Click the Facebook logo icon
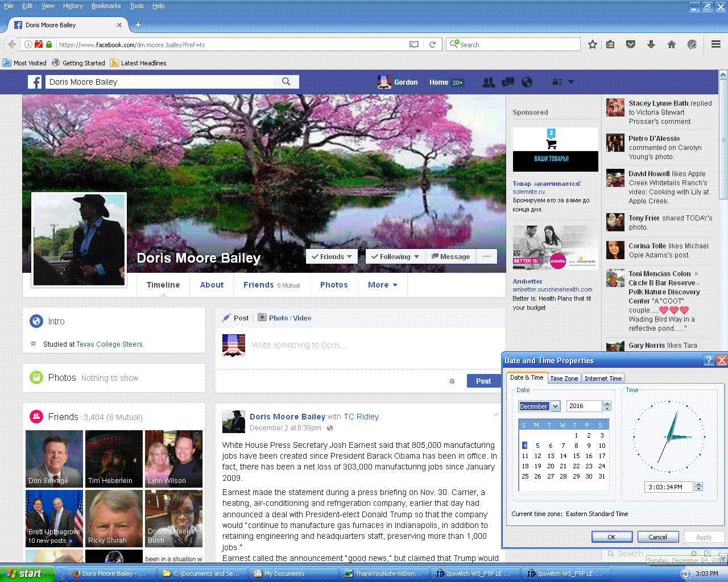 click(35, 82)
